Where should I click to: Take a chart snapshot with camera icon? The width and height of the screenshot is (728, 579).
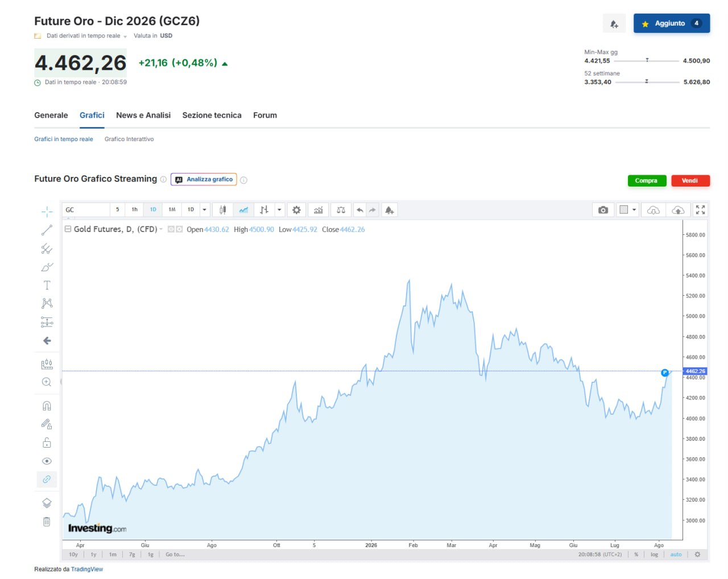pyautogui.click(x=603, y=210)
